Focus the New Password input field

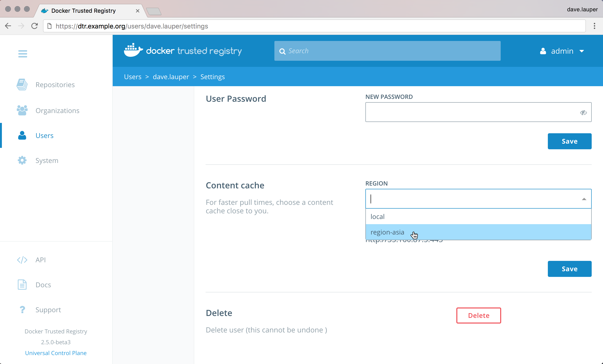[471, 112]
